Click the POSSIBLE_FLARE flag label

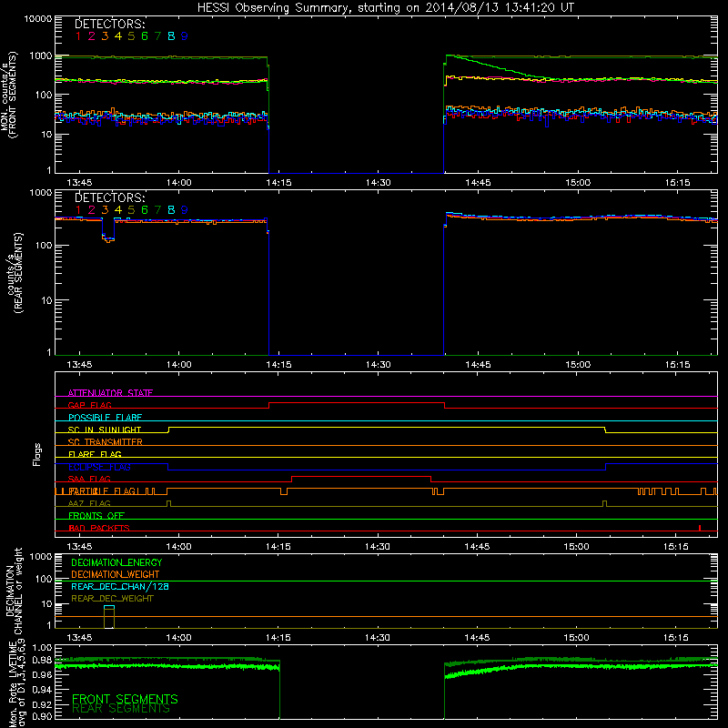pos(105,418)
